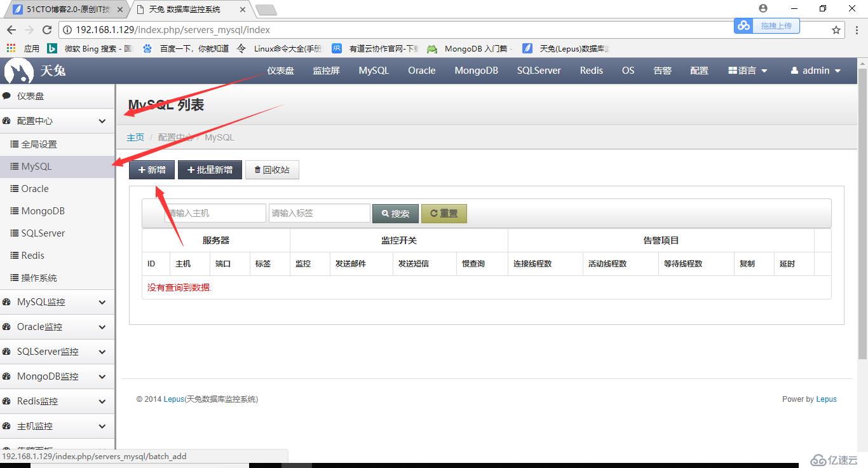Image resolution: width=868 pixels, height=468 pixels.
Task: Click the 重置 reset button
Action: (x=444, y=214)
